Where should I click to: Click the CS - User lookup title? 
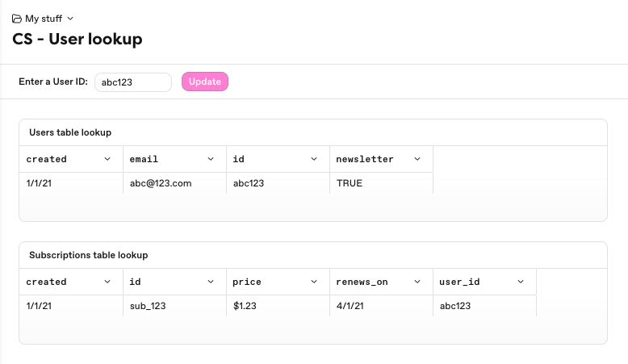[77, 39]
